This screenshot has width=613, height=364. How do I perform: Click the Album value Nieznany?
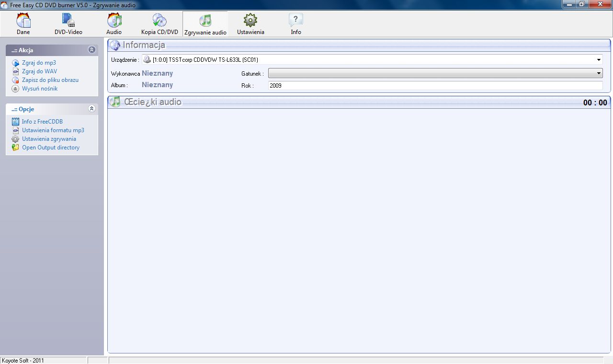157,85
